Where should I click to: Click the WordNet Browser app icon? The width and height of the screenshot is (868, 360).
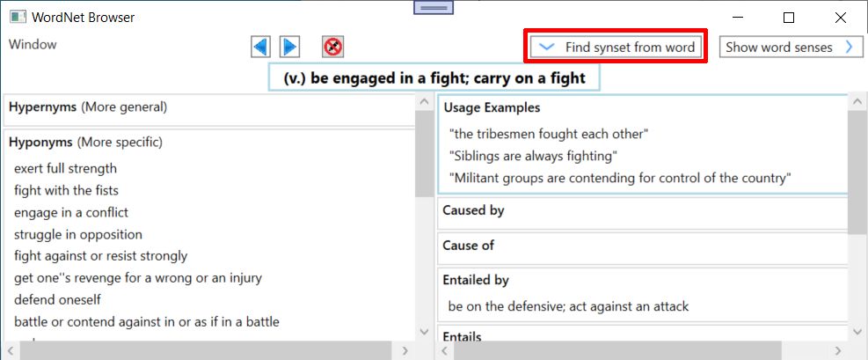click(18, 18)
